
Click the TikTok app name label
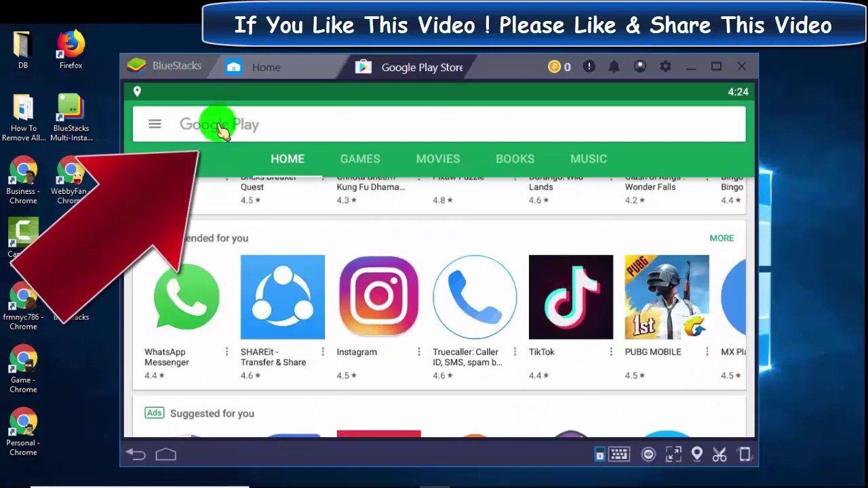point(542,352)
